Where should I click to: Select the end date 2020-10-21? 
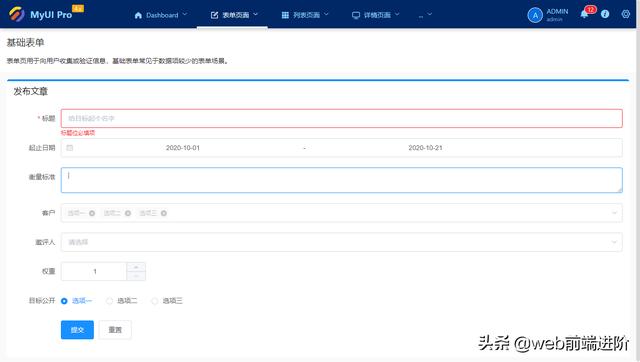[425, 148]
